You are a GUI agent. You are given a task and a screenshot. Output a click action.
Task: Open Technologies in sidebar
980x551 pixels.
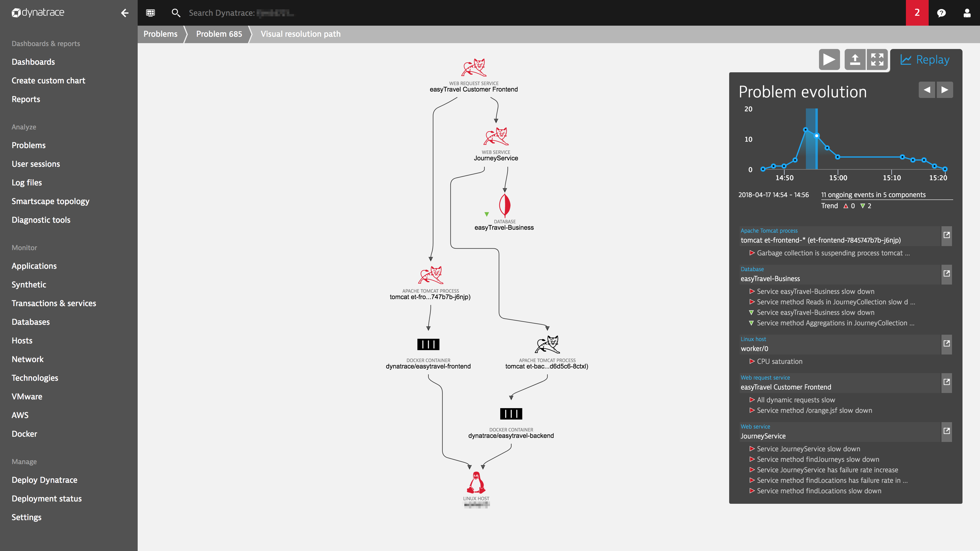point(35,378)
